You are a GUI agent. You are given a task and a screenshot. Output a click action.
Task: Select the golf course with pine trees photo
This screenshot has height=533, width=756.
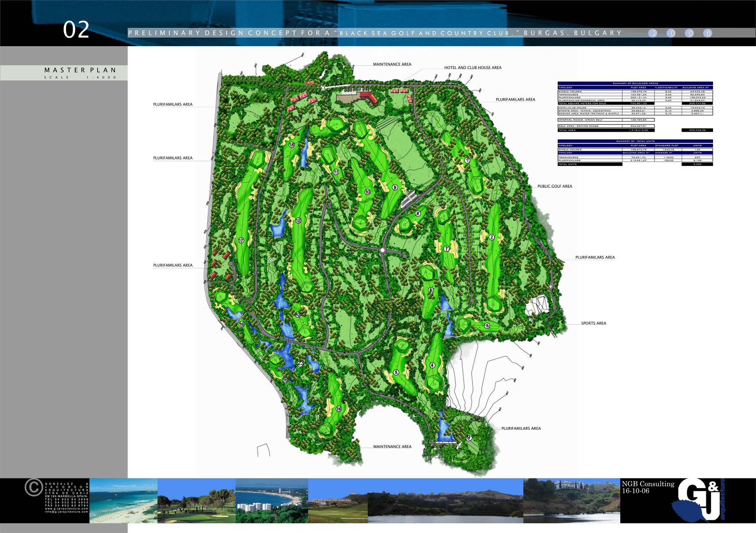[197, 501]
